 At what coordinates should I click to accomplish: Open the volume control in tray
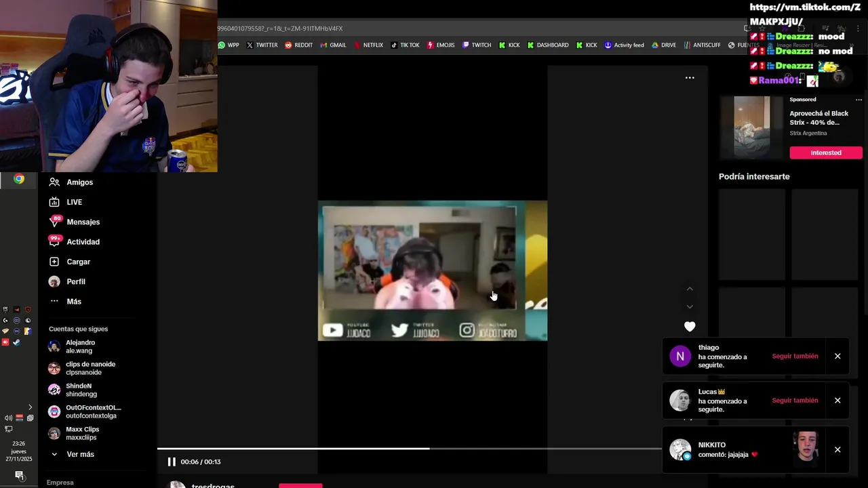[x=8, y=418]
